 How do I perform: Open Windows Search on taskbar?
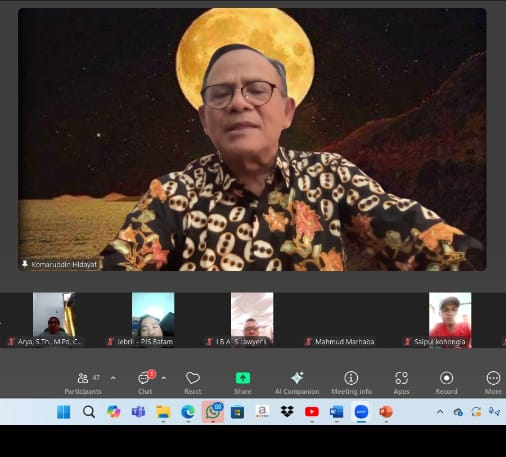point(89,412)
